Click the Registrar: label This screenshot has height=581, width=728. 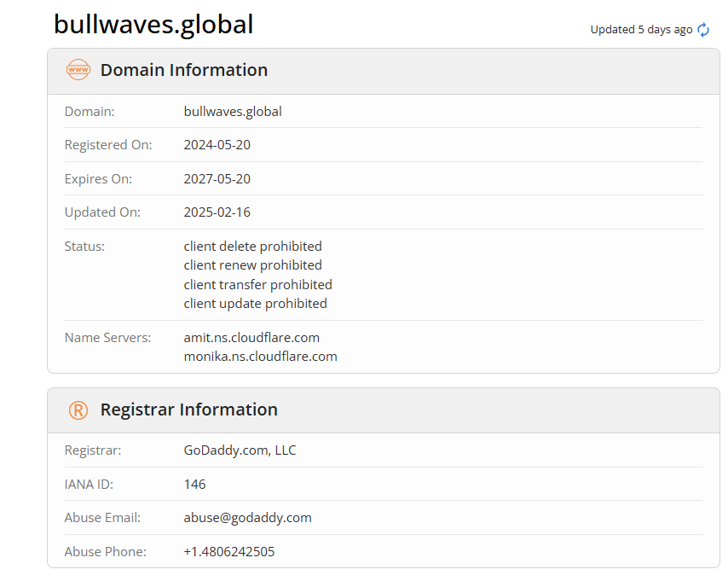click(x=92, y=450)
